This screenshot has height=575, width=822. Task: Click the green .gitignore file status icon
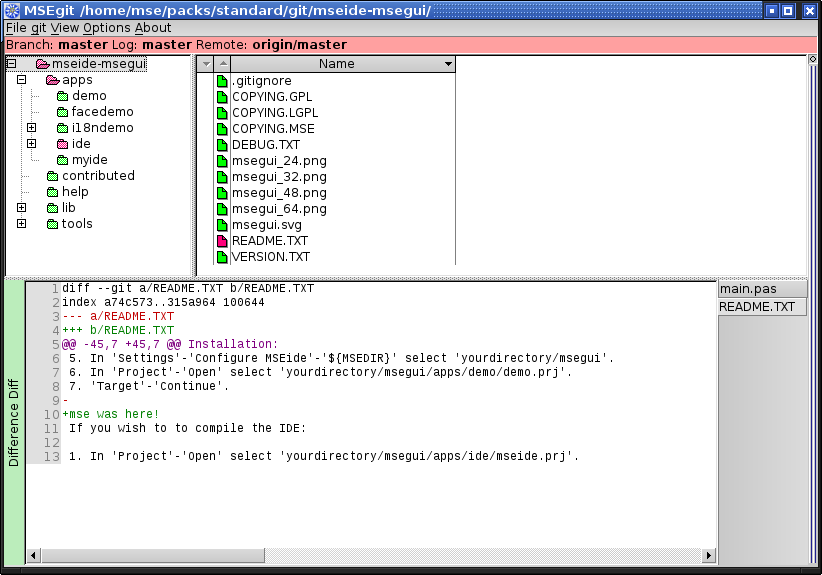coord(222,81)
